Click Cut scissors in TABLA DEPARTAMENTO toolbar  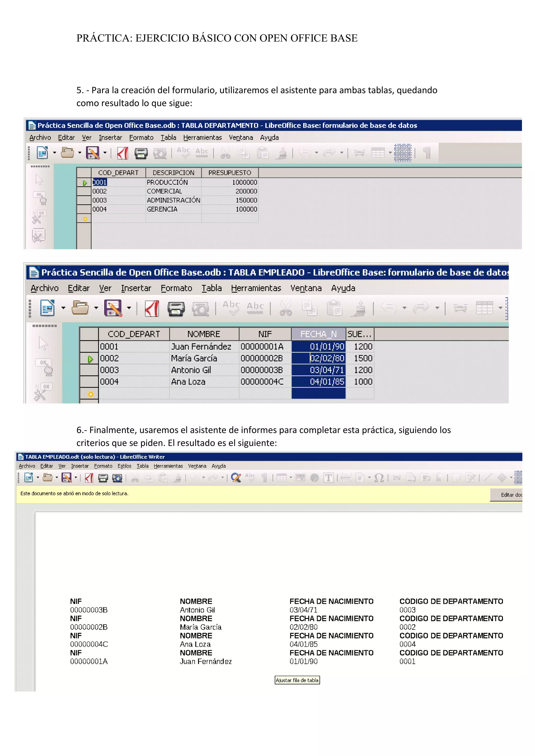click(x=225, y=153)
